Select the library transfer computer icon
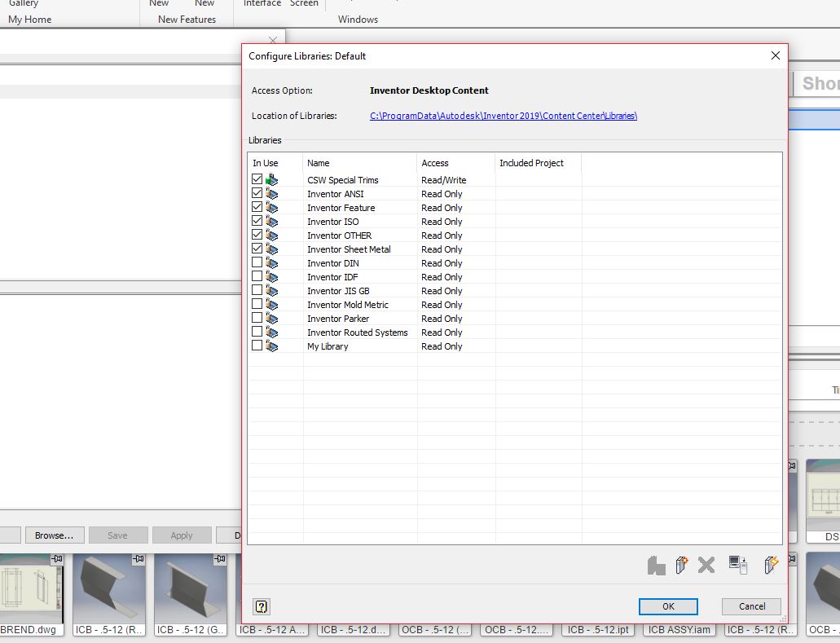 (738, 564)
